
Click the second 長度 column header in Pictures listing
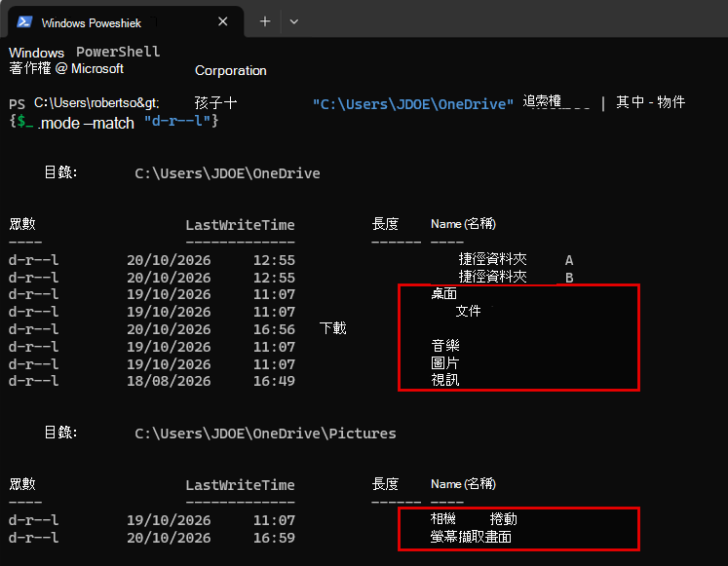[385, 484]
